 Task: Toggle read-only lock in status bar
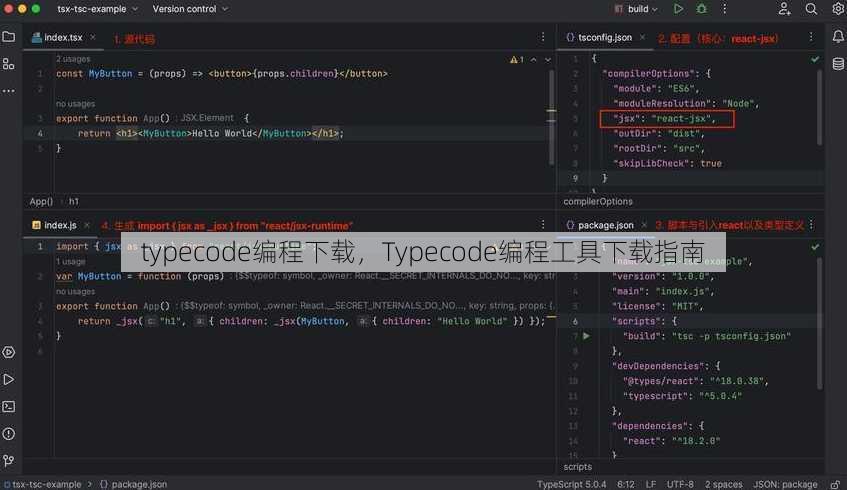tap(835, 484)
